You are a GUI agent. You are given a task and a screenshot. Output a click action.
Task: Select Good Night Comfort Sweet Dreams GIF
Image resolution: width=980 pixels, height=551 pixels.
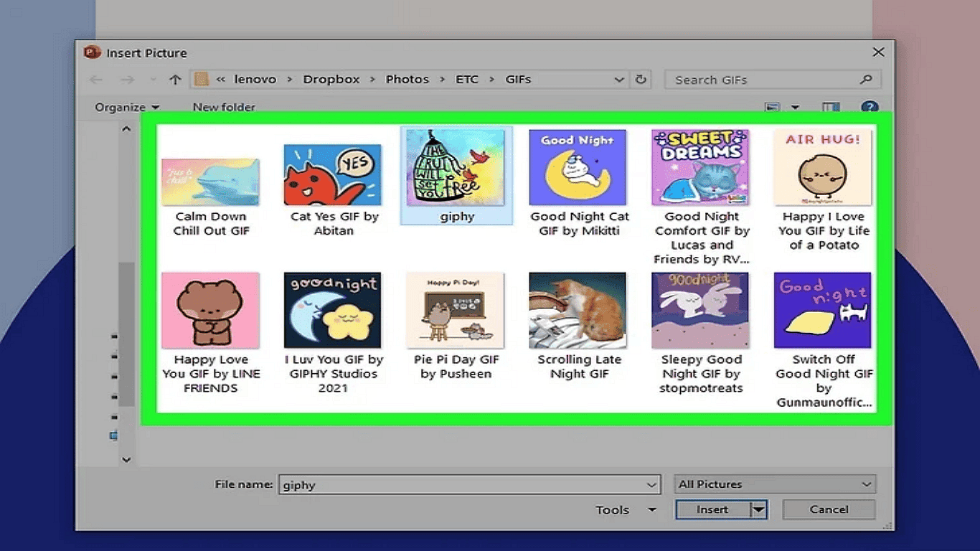tap(700, 168)
